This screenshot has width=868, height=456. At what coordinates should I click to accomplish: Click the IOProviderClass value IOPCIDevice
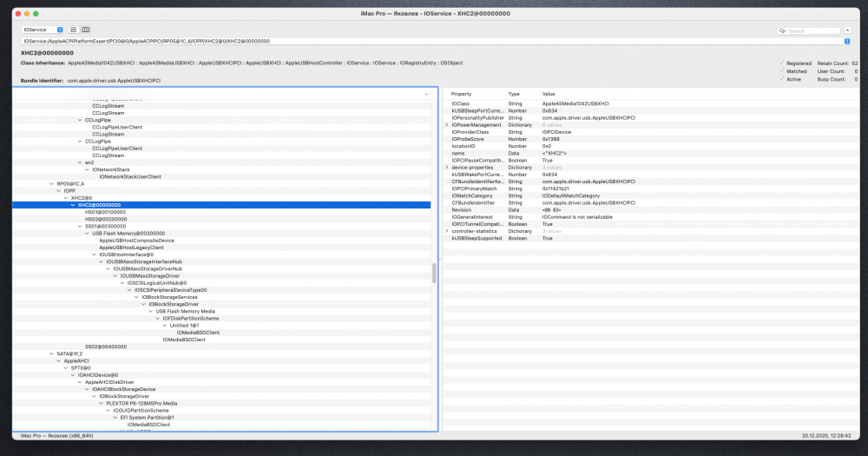pos(556,132)
